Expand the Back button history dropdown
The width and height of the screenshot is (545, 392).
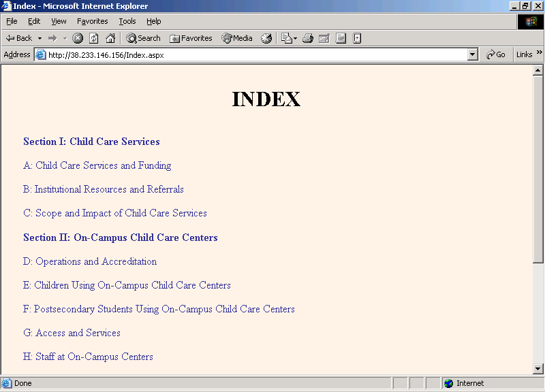click(x=40, y=38)
